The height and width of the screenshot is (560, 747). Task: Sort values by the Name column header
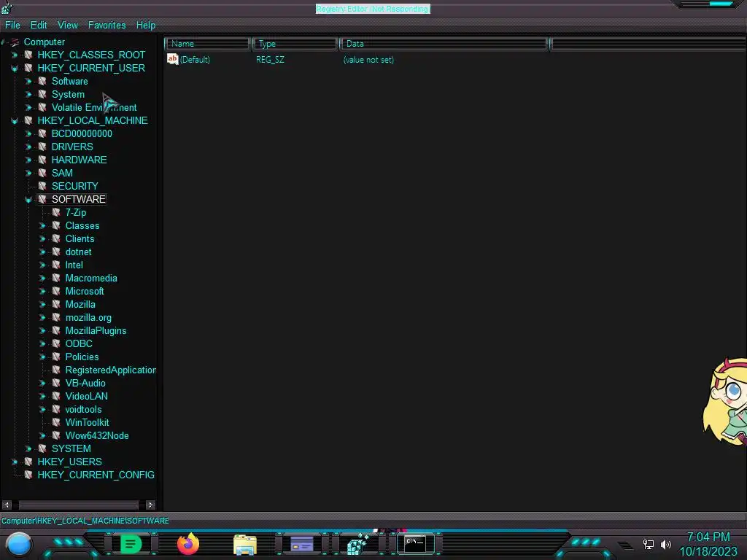pos(208,44)
